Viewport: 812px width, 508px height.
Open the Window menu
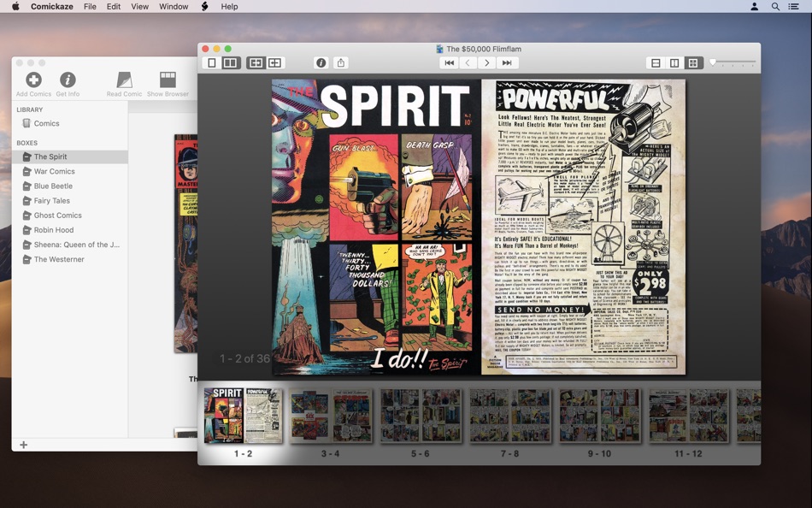[x=173, y=6]
